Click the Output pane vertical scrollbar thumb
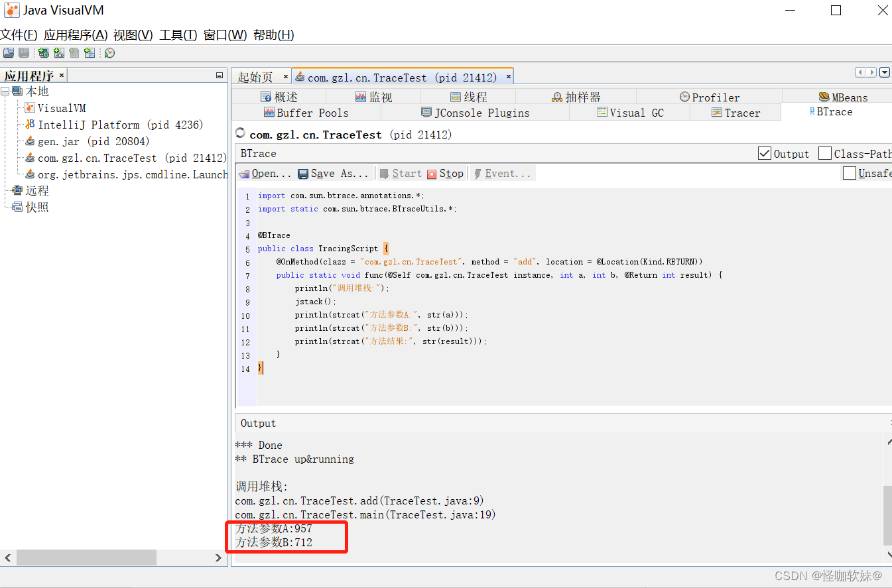 tap(887, 515)
